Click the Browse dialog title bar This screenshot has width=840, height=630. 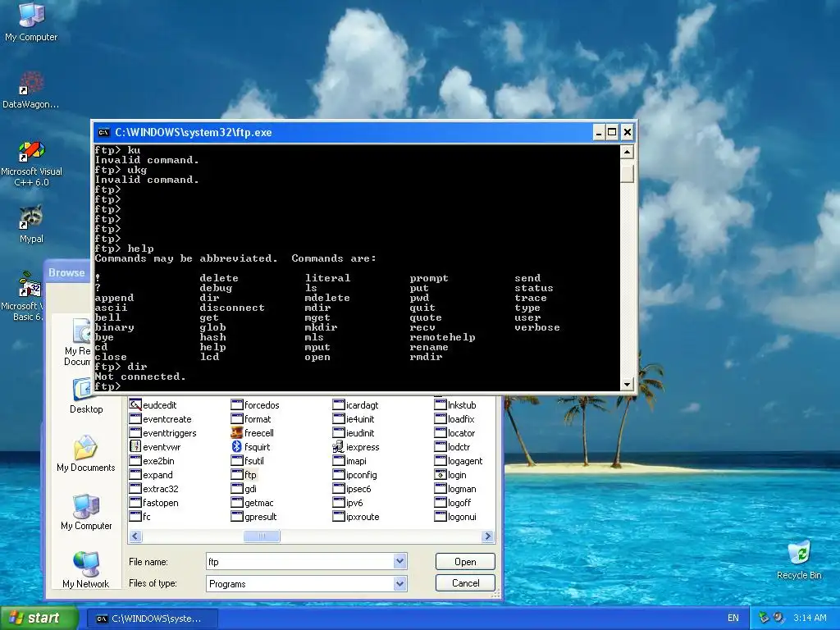[x=69, y=272]
